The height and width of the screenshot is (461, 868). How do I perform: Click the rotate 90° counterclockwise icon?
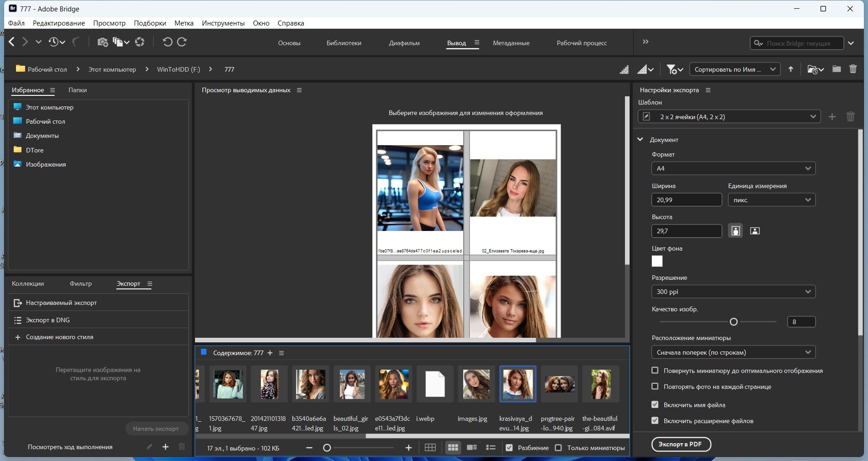(x=167, y=42)
